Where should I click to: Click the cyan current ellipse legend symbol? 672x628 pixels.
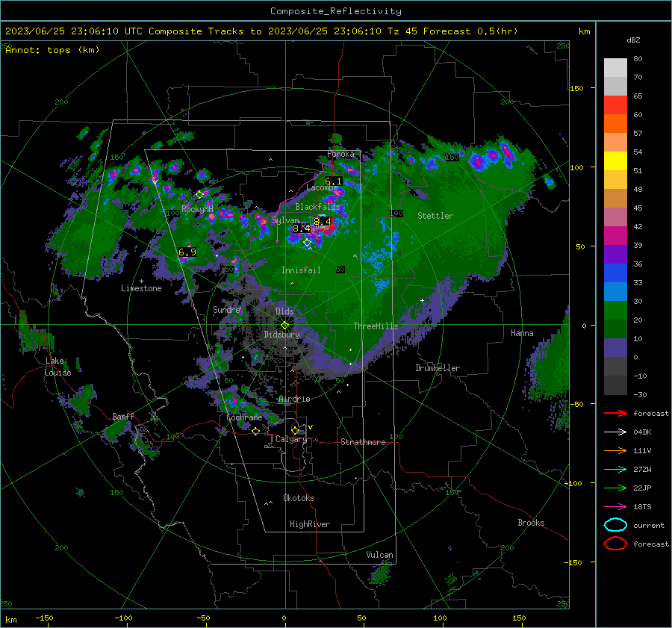click(x=615, y=525)
